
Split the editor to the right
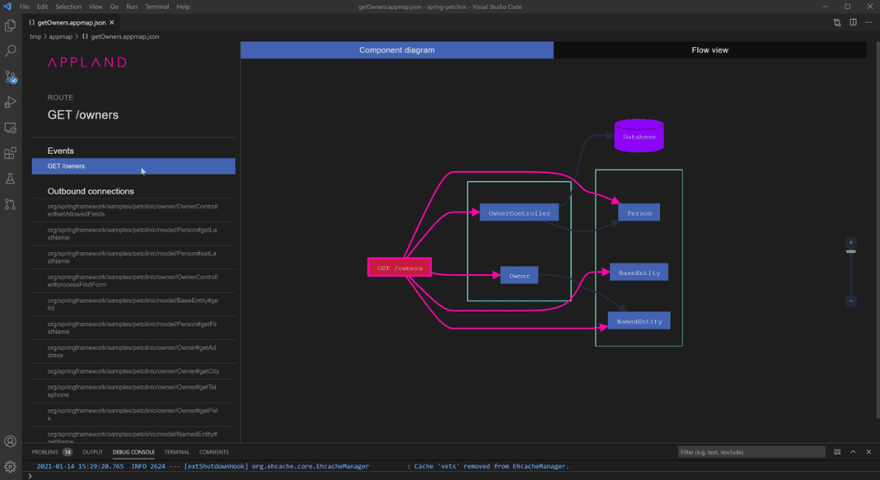[853, 22]
